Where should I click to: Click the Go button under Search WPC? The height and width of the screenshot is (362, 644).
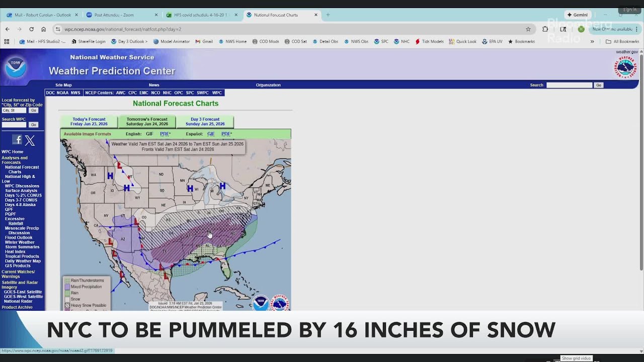click(33, 125)
